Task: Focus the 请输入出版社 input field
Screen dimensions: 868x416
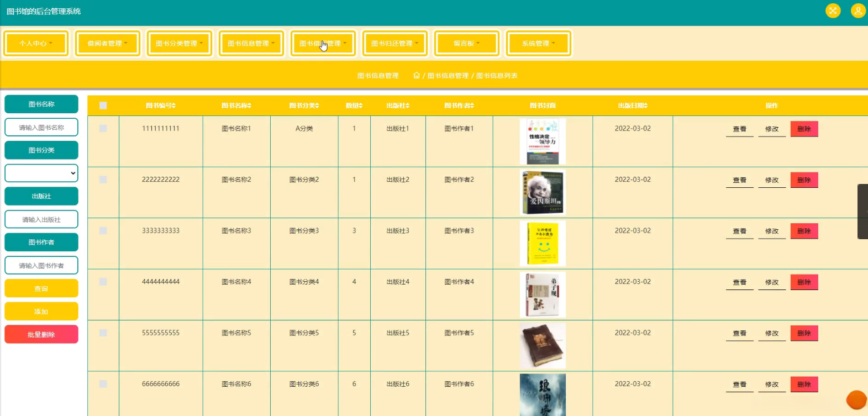Action: (41, 219)
